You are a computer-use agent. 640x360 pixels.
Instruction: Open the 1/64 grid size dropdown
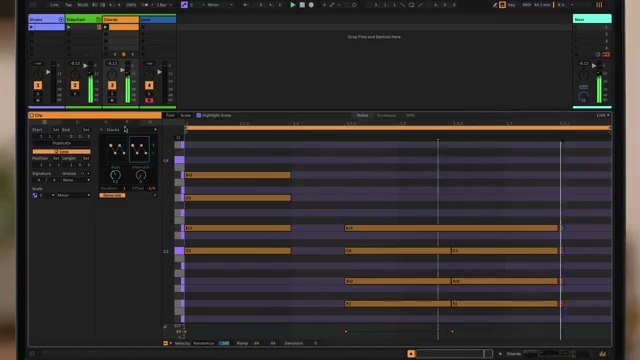click(602, 115)
